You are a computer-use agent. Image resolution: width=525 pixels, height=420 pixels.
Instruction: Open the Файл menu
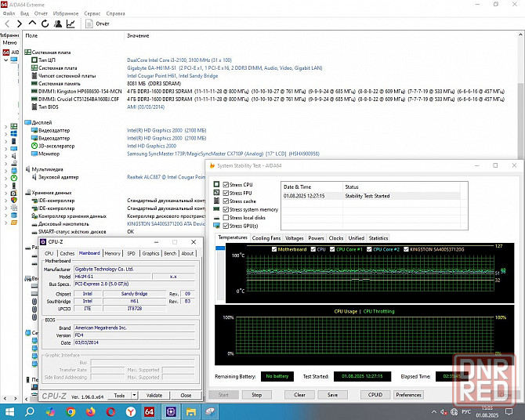pos(9,13)
